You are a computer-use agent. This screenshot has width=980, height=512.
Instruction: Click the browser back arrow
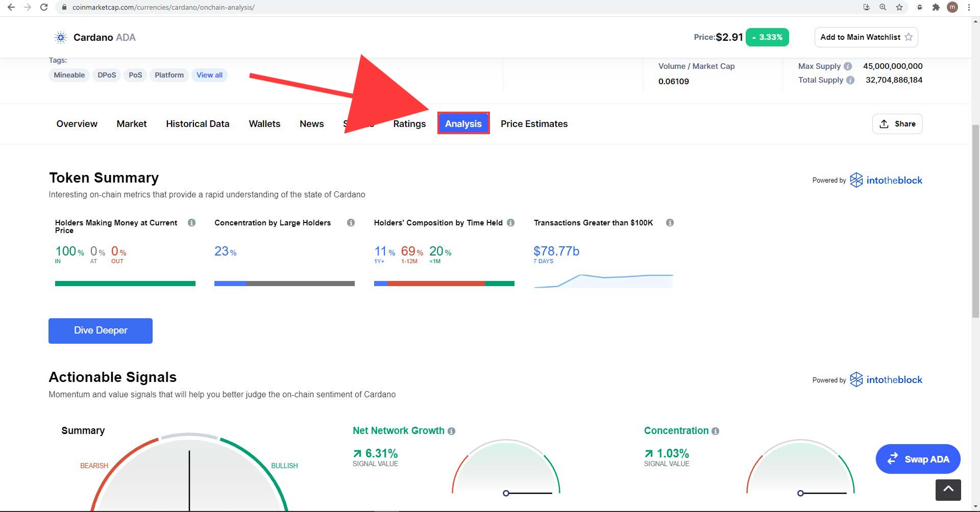[11, 7]
